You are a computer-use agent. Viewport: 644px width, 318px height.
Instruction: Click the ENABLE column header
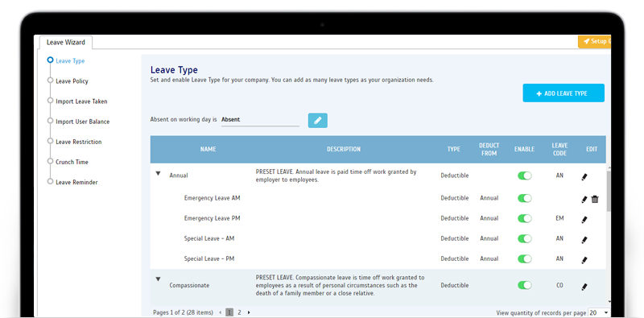[x=525, y=149]
